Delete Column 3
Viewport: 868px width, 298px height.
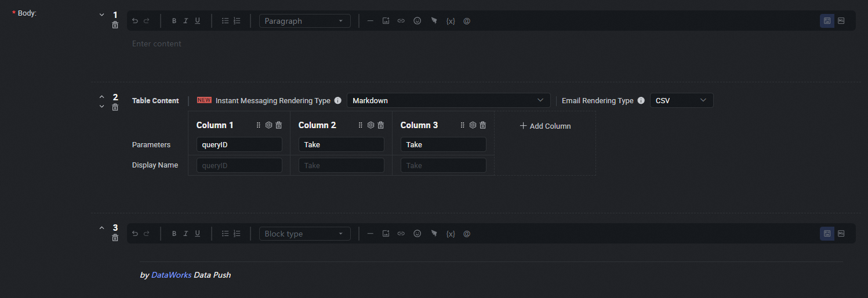click(482, 125)
